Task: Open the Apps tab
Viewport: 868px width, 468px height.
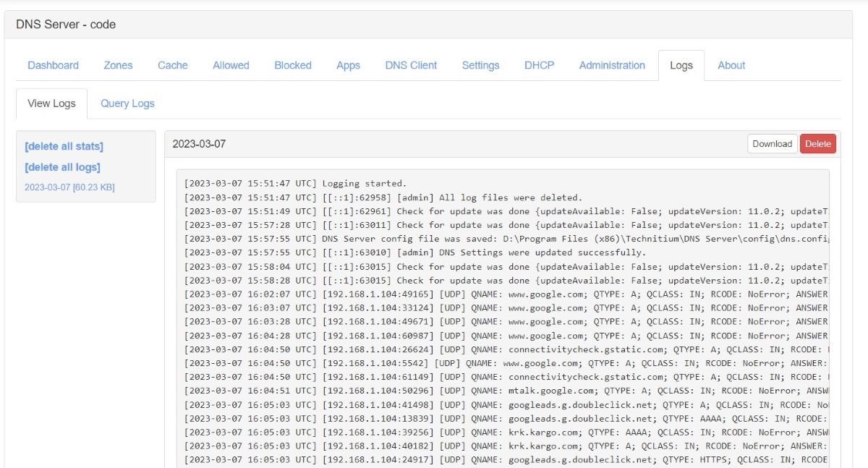Action: (348, 65)
